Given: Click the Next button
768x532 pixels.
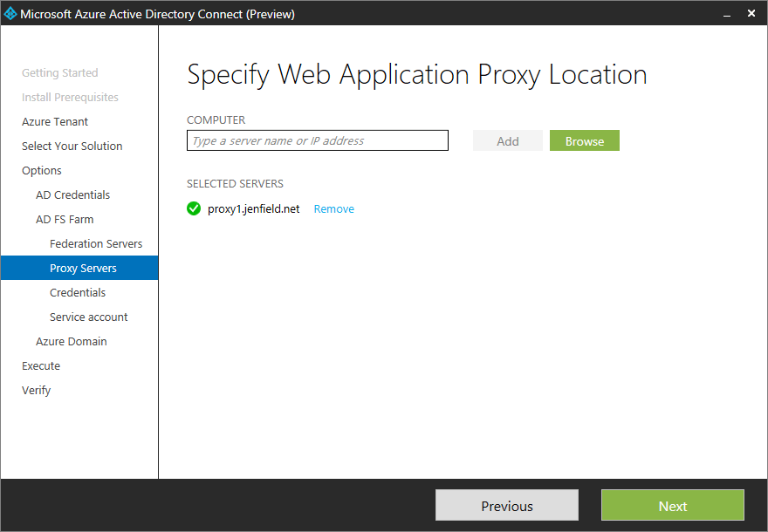Looking at the screenshot, I should 673,506.
